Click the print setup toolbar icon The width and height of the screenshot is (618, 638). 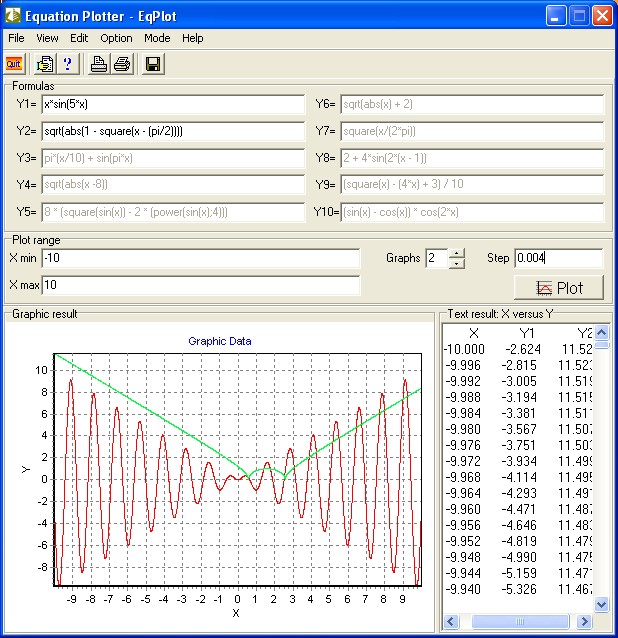tap(99, 64)
